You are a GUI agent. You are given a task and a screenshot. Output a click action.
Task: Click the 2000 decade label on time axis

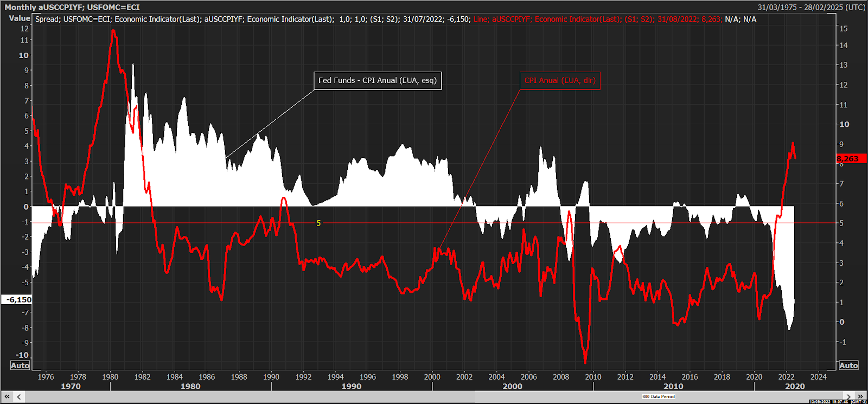pyautogui.click(x=512, y=386)
